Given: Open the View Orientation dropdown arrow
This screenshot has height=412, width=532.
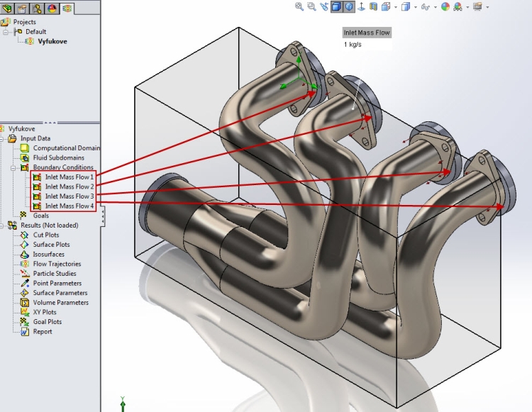Looking at the screenshot, I should (x=396, y=7).
